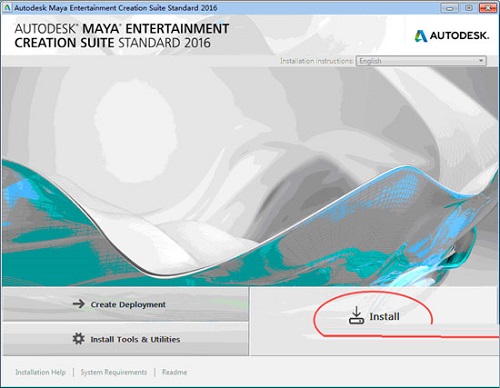Choose Create Deployment
Screen dimensions: 500x388
125,304
